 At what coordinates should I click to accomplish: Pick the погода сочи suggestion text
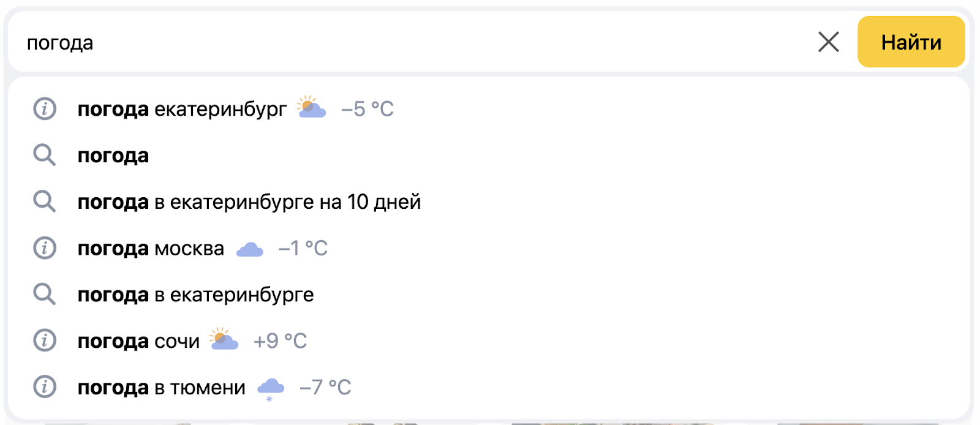138,341
